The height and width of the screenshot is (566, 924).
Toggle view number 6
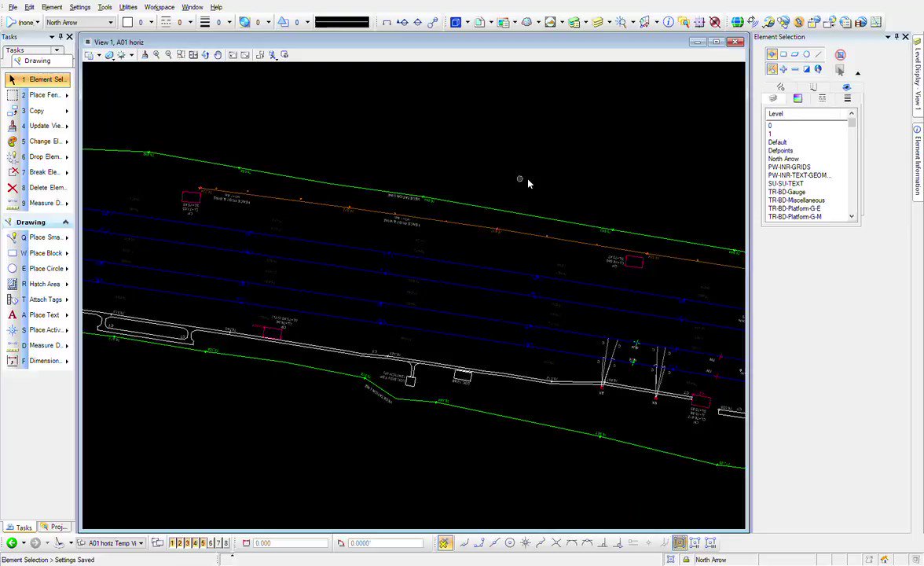point(211,543)
